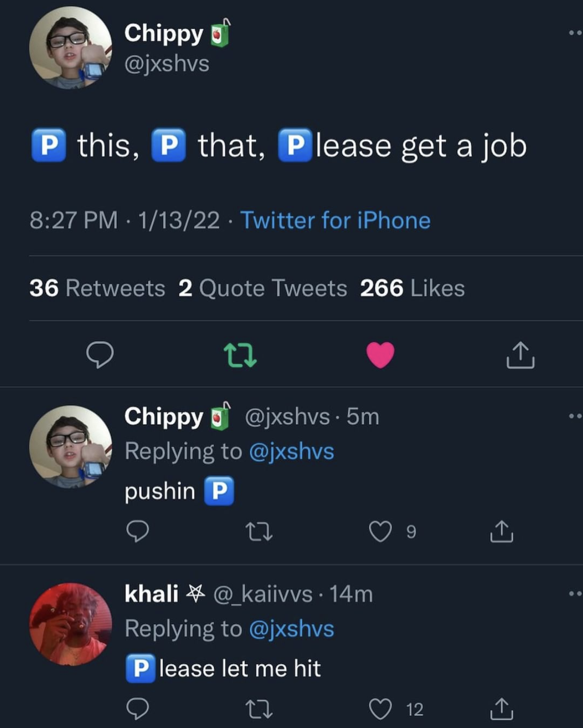Screen dimensions: 583x728
Task: Open more options on "pushin P" reply
Action: [575, 416]
